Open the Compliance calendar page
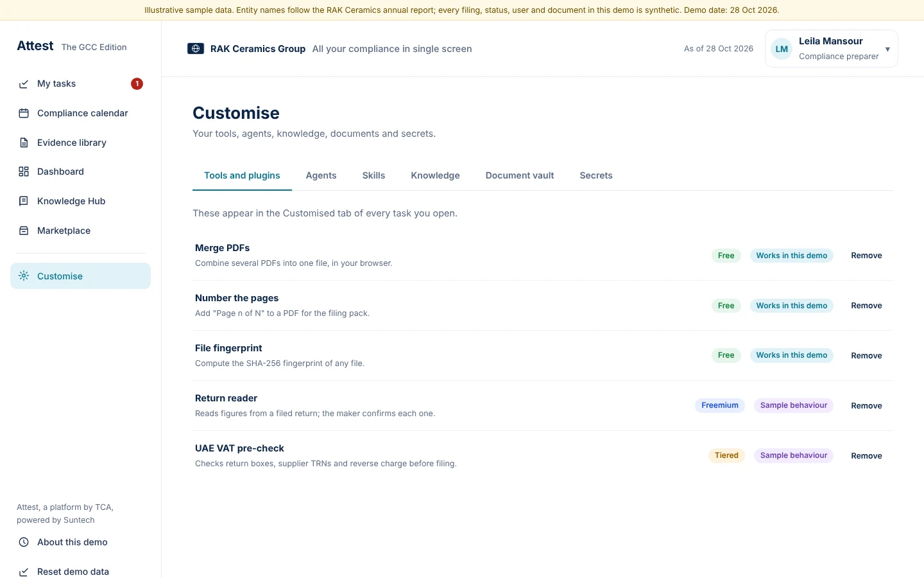 coord(80,114)
